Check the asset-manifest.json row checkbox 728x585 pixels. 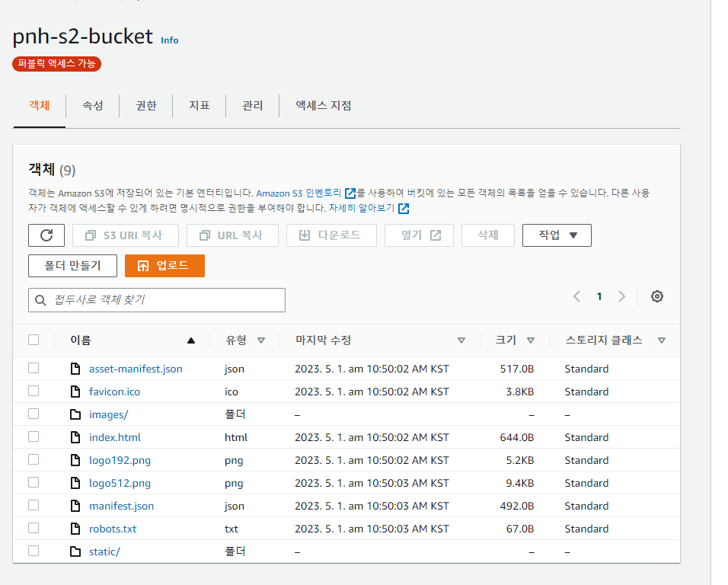pyautogui.click(x=34, y=368)
